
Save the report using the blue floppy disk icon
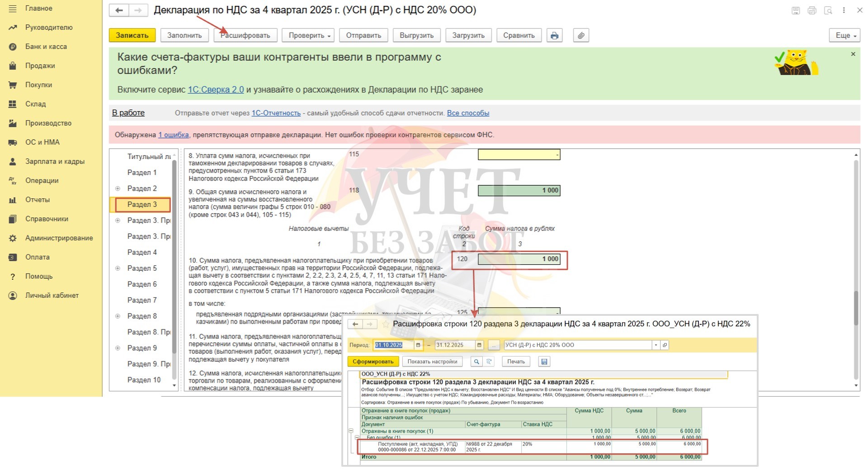[x=544, y=361]
